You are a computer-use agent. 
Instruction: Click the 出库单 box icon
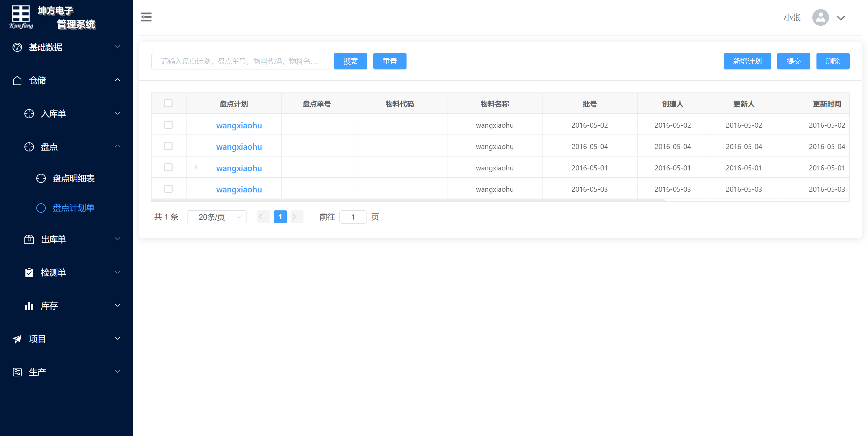pyautogui.click(x=29, y=239)
